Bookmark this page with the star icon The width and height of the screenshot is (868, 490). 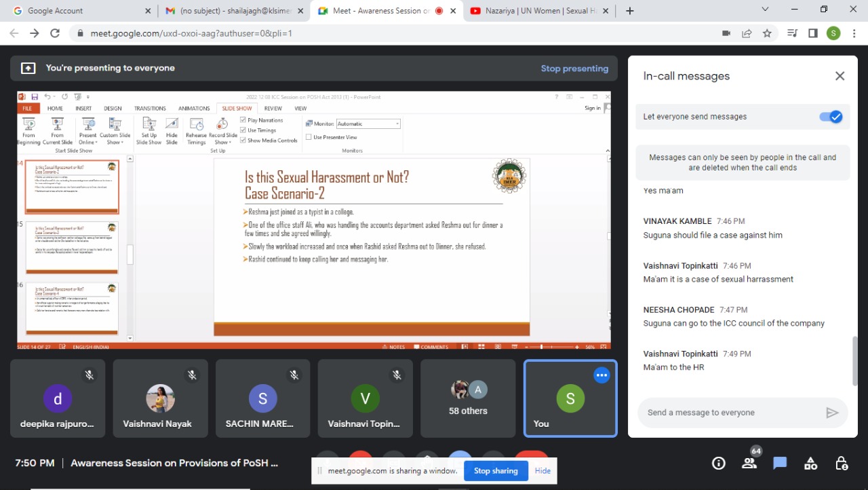(767, 33)
